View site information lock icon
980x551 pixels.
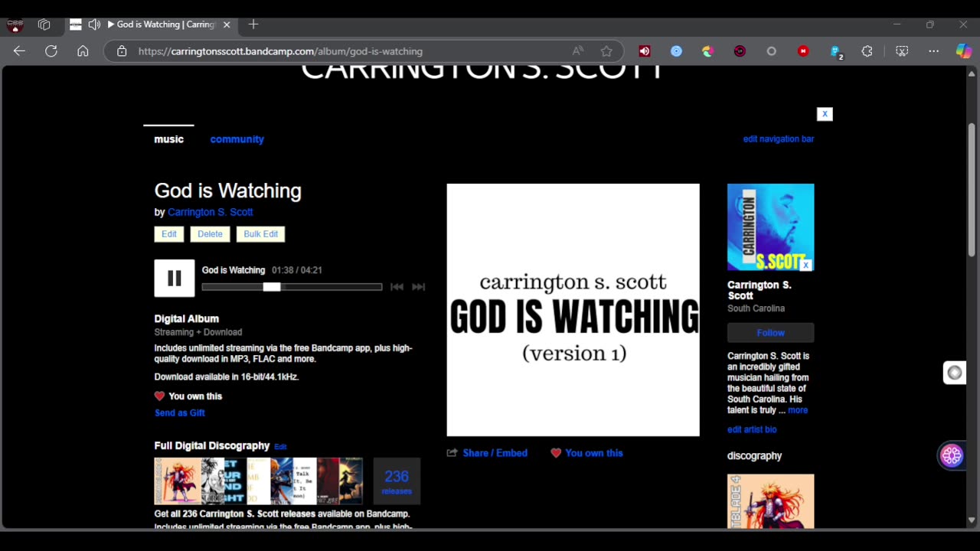pos(121,51)
